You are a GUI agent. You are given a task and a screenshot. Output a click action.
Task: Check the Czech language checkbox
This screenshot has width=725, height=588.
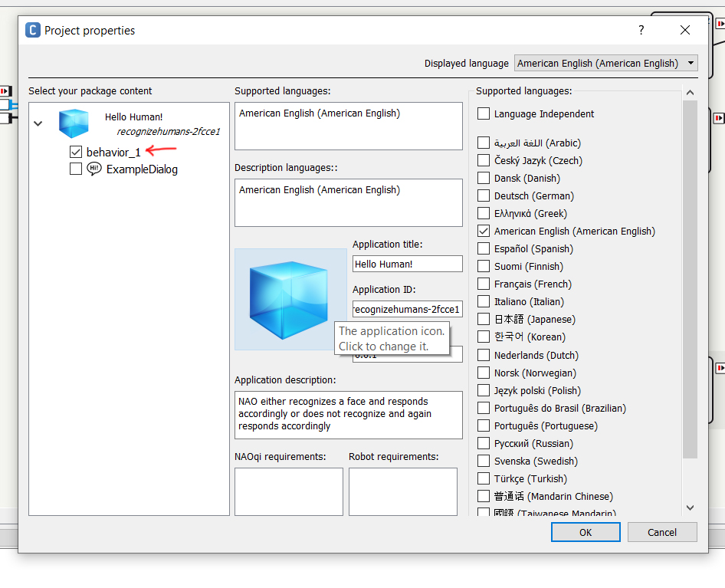click(x=483, y=160)
